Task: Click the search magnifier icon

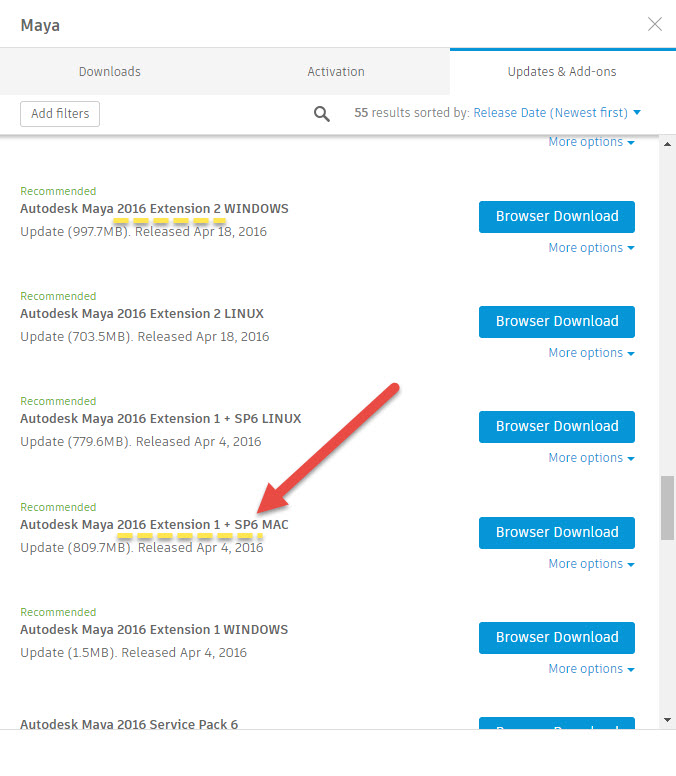Action: (x=322, y=114)
